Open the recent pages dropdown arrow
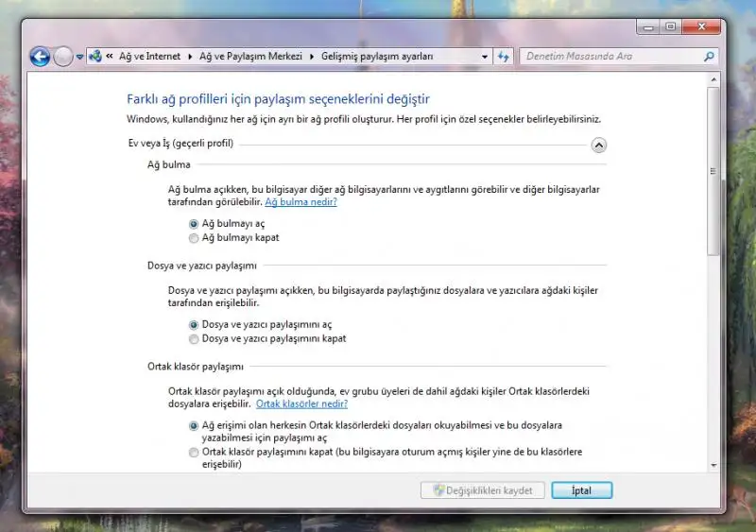 tap(79, 57)
